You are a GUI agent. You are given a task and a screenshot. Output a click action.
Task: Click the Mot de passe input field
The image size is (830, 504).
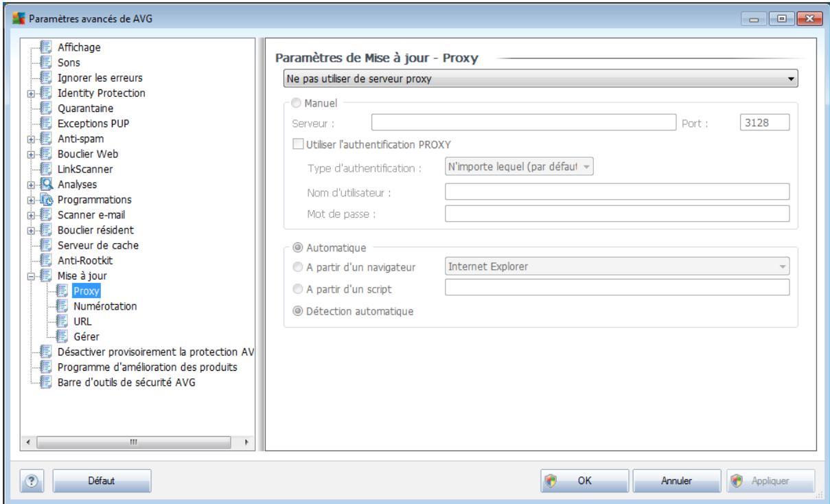click(617, 214)
